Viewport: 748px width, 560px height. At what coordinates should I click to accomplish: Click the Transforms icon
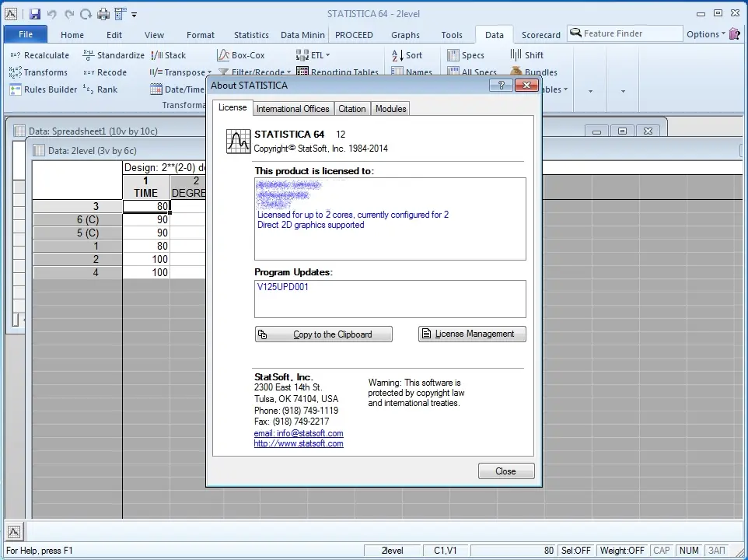(15, 72)
